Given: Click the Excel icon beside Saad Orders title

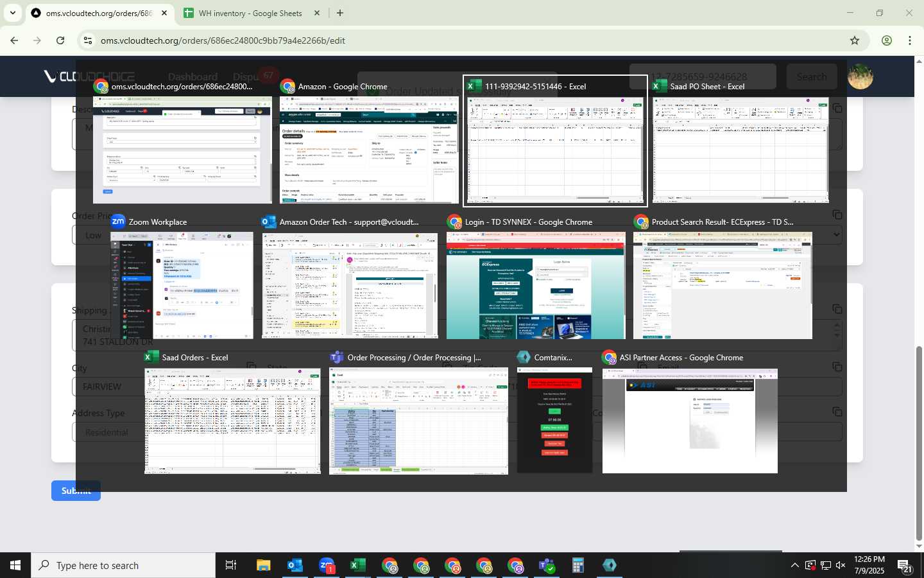Looking at the screenshot, I should coord(151,357).
